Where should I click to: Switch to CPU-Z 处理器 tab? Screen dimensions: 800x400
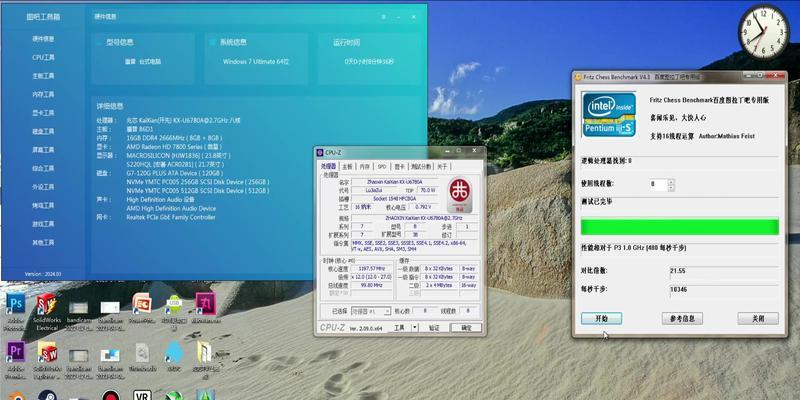pos(329,166)
